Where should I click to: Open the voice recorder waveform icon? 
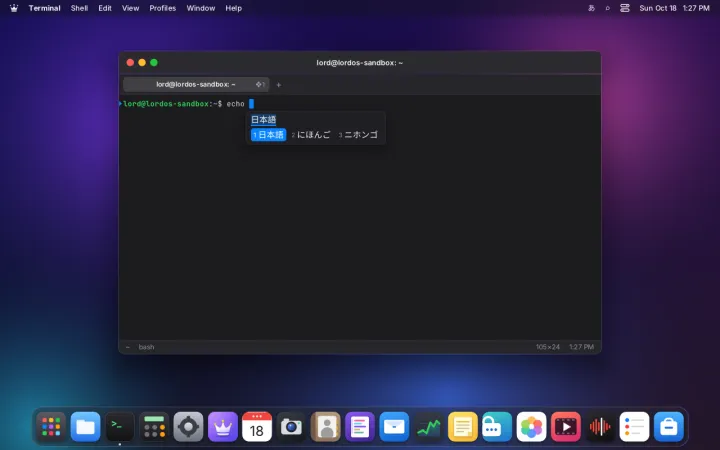(600, 427)
